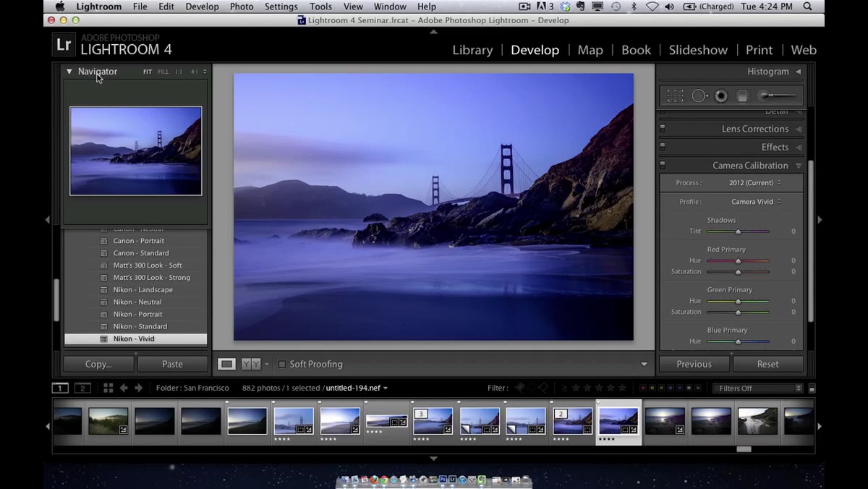Set Navigator zoom to FIT
The width and height of the screenshot is (868, 489).
[x=148, y=72]
